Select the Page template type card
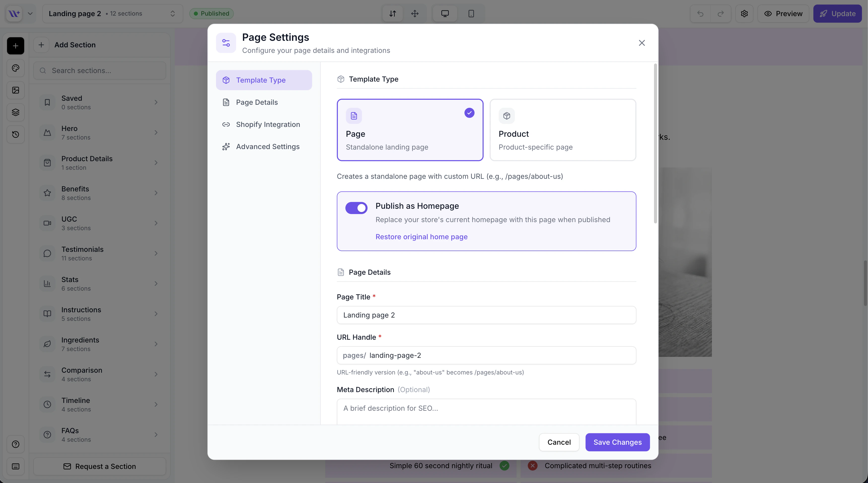 [x=410, y=130]
